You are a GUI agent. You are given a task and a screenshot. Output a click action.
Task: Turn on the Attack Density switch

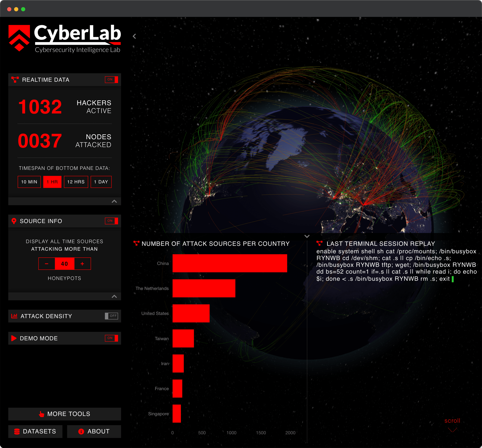[111, 316]
